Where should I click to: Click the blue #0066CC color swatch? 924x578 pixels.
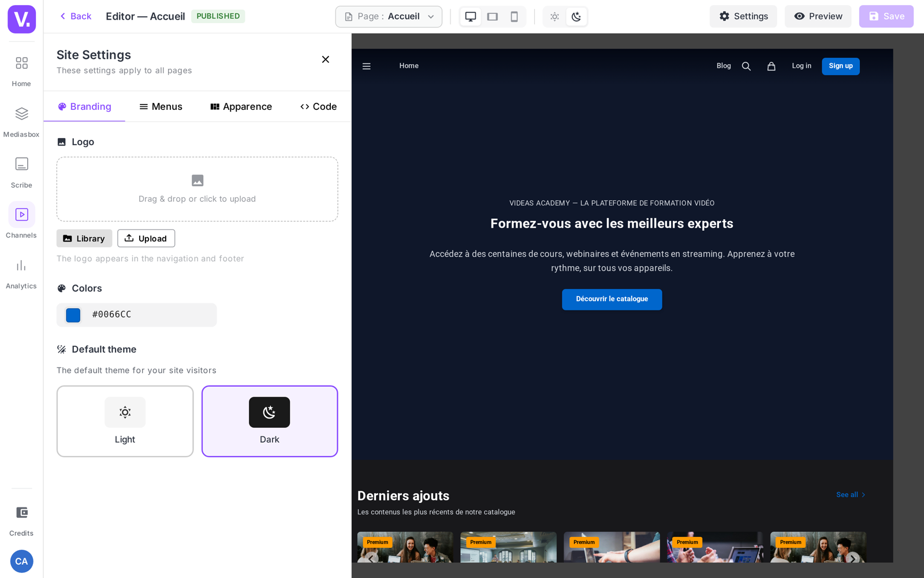73,315
